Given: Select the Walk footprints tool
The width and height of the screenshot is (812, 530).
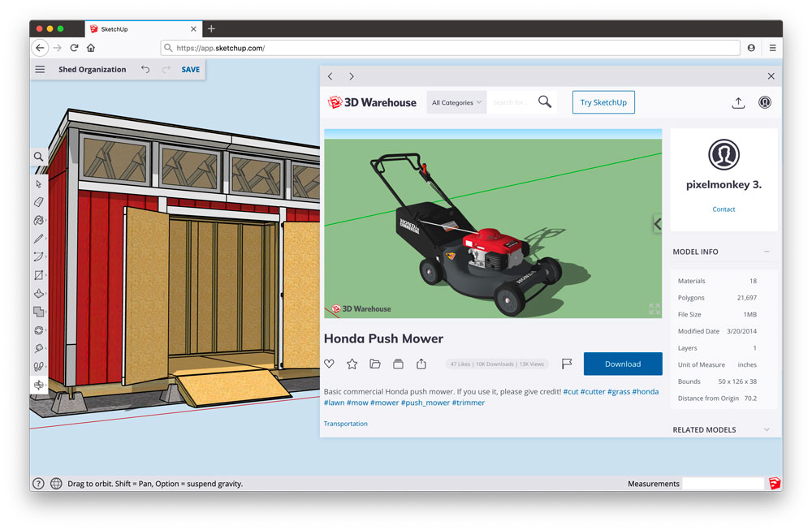Looking at the screenshot, I should (x=39, y=366).
